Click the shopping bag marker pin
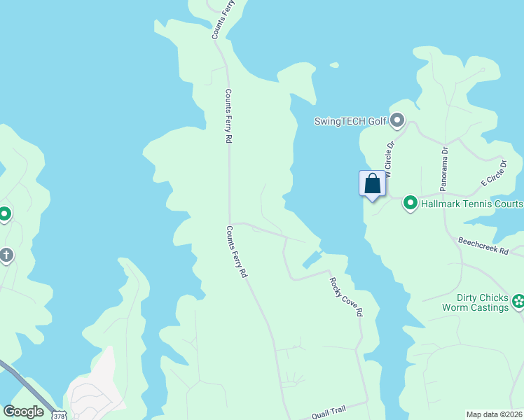 (x=372, y=185)
